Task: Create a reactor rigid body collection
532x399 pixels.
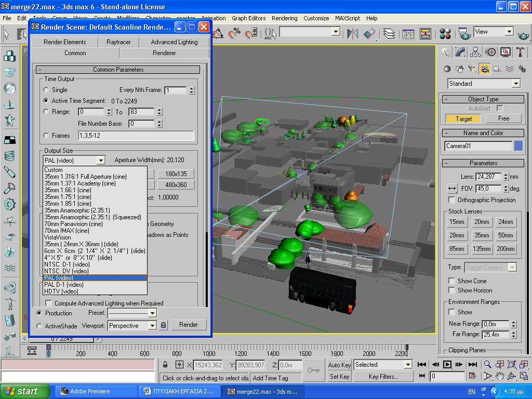Action: tap(9, 56)
